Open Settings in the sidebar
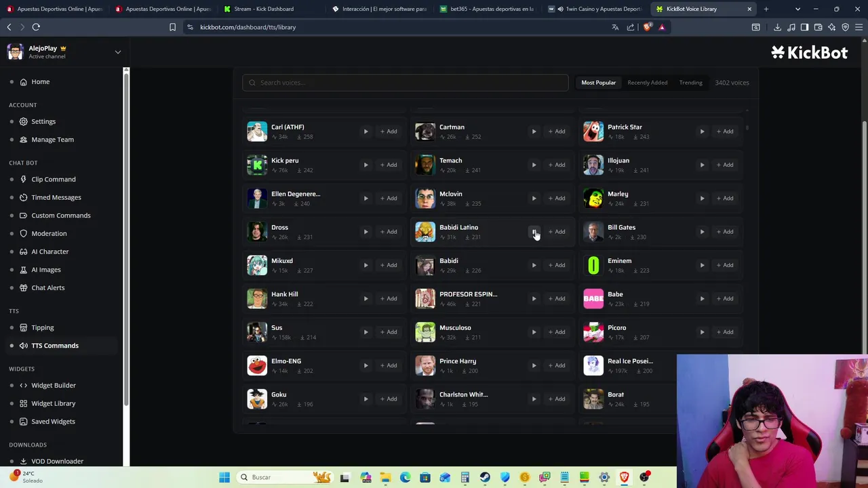This screenshot has height=488, width=868. point(43,121)
